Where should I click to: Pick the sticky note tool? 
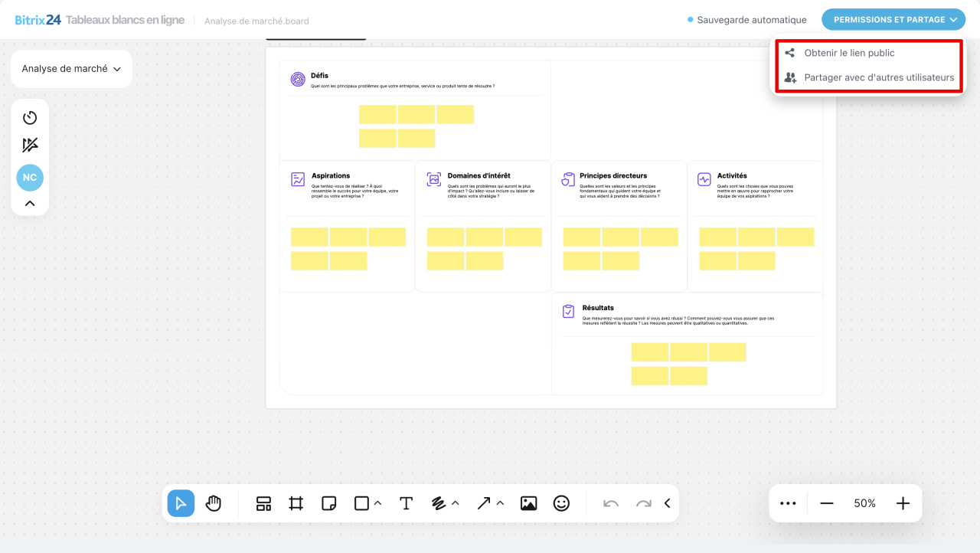point(329,503)
